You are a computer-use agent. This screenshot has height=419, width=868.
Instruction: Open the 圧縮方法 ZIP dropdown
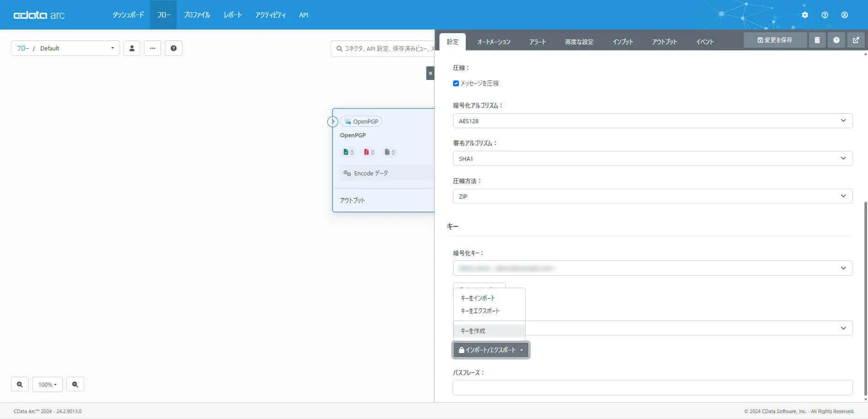[653, 196]
